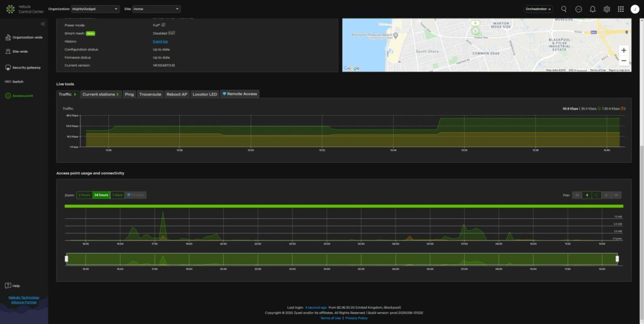Switch to the Traceroute tab
Screen dimensions: 644x324
pos(150,94)
